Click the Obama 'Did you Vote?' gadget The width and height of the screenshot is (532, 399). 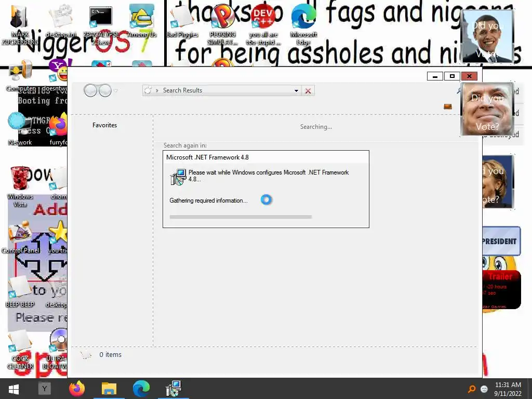[488, 36]
